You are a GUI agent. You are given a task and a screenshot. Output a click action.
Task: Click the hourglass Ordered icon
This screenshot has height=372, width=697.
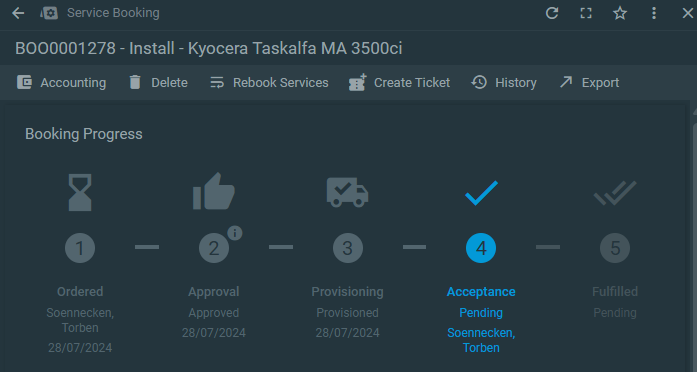(x=80, y=192)
